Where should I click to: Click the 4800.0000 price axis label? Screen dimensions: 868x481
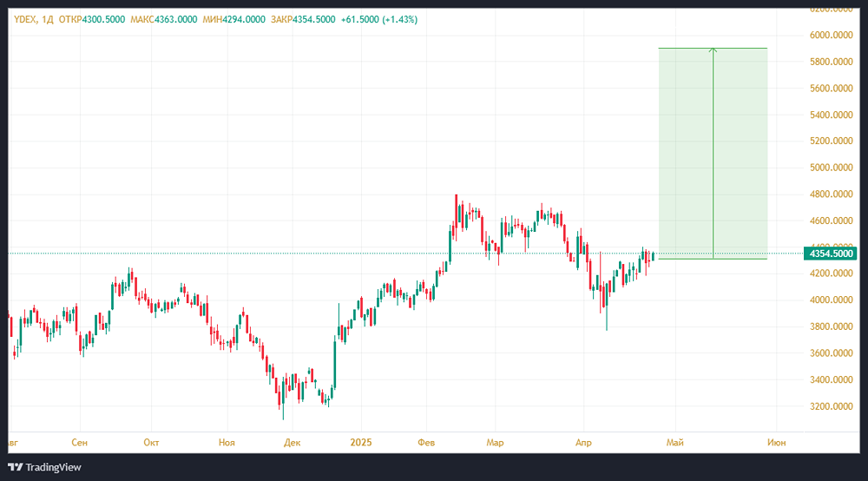[x=831, y=194]
